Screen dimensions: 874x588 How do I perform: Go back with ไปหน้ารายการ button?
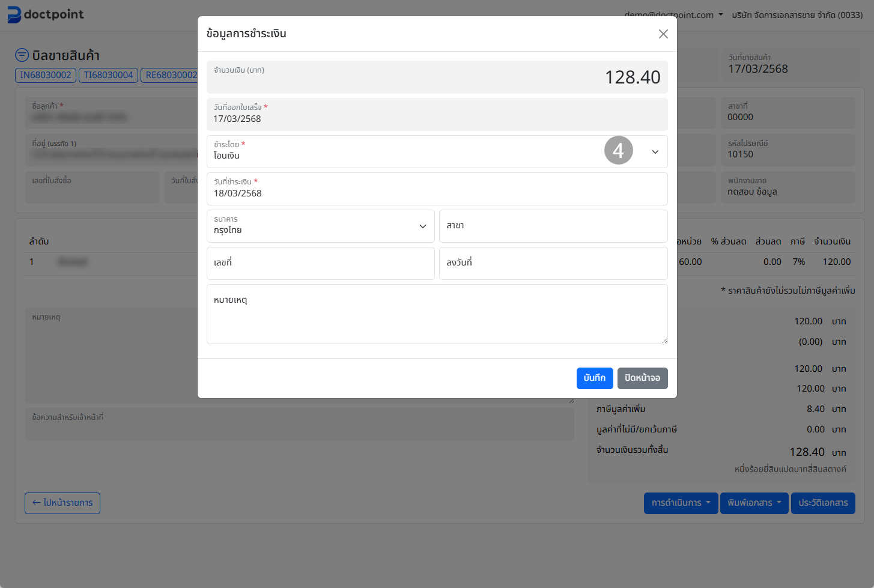[62, 503]
